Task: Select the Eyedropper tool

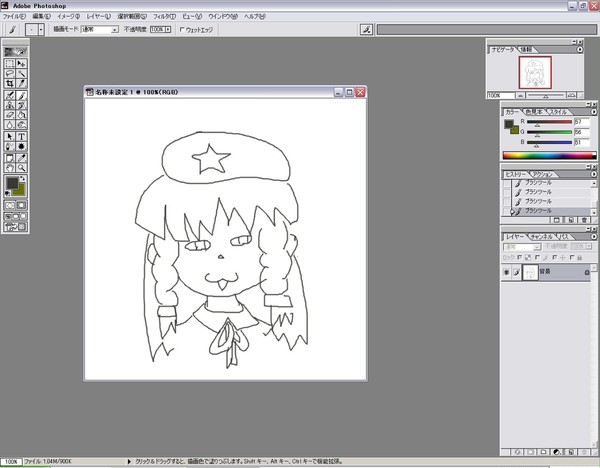Action: coord(21,158)
